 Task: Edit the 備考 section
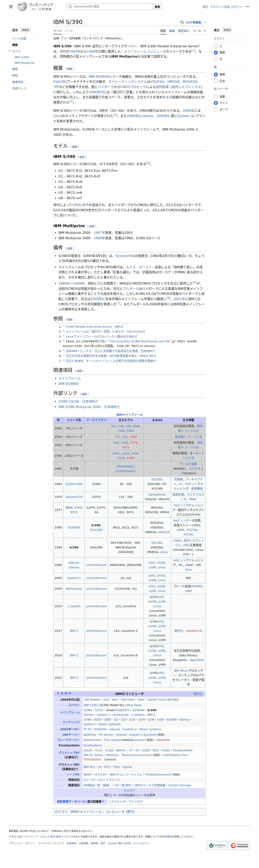pyautogui.click(x=70, y=248)
